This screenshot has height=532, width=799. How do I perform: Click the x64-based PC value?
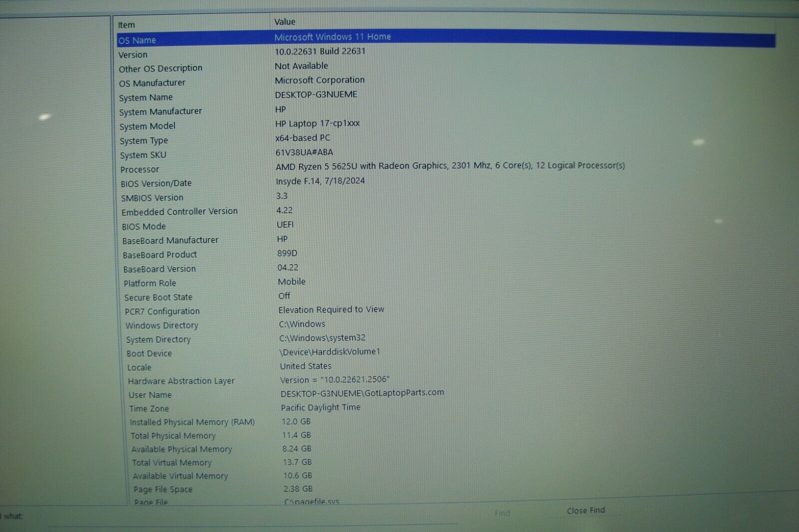click(x=303, y=138)
